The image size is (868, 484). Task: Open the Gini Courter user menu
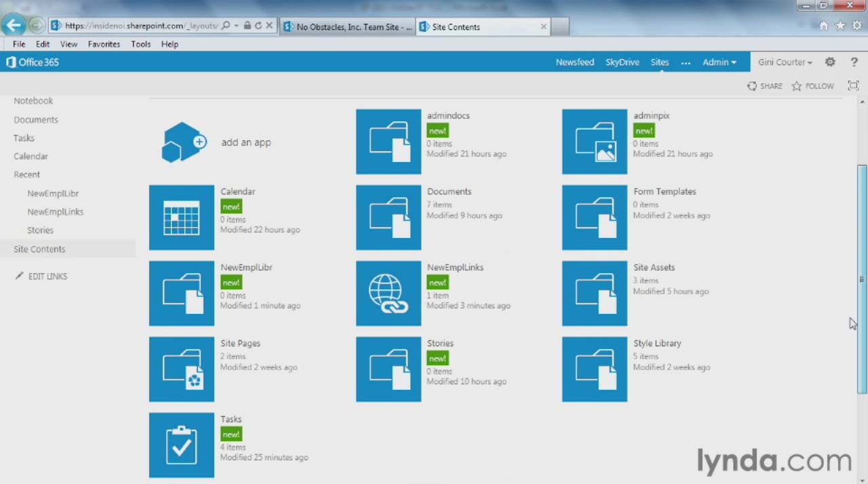785,62
